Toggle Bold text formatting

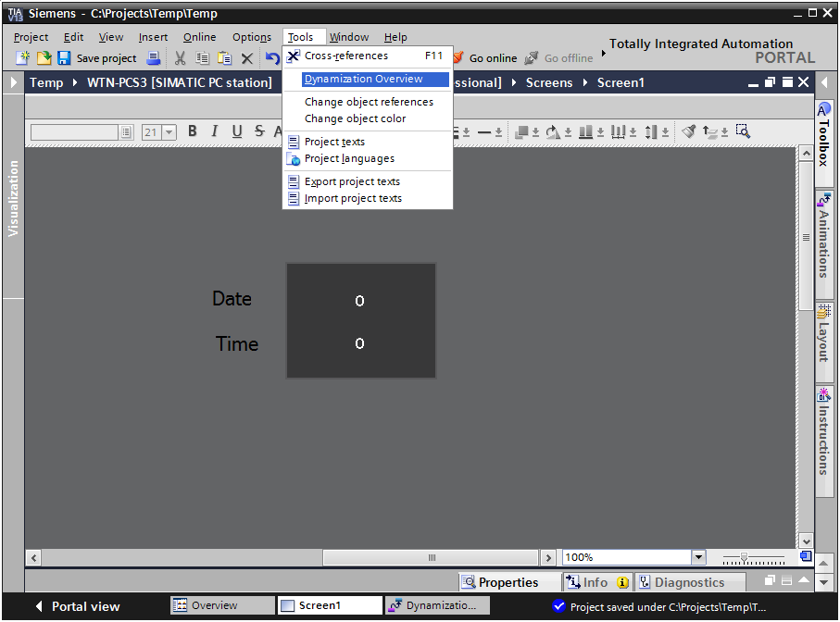click(193, 131)
